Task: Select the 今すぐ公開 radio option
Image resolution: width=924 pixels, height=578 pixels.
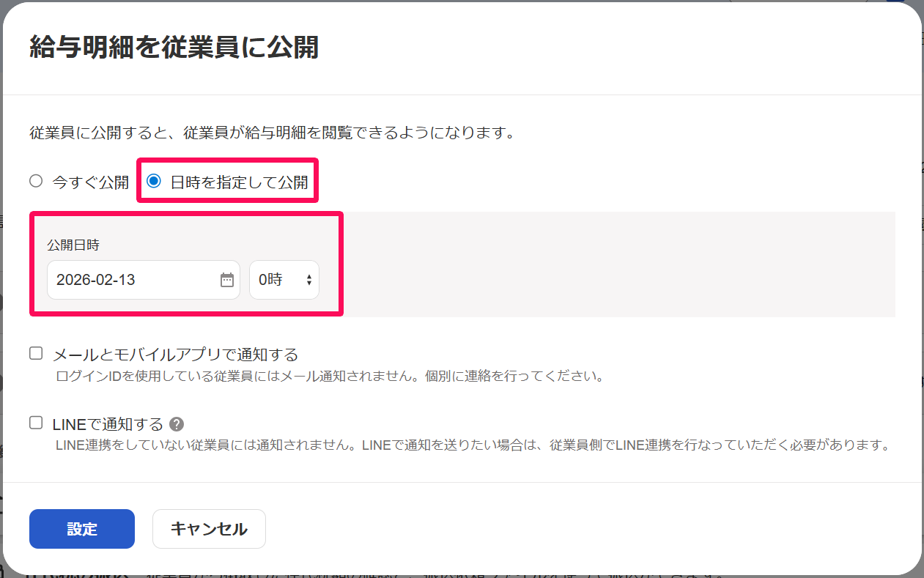Action: click(36, 181)
